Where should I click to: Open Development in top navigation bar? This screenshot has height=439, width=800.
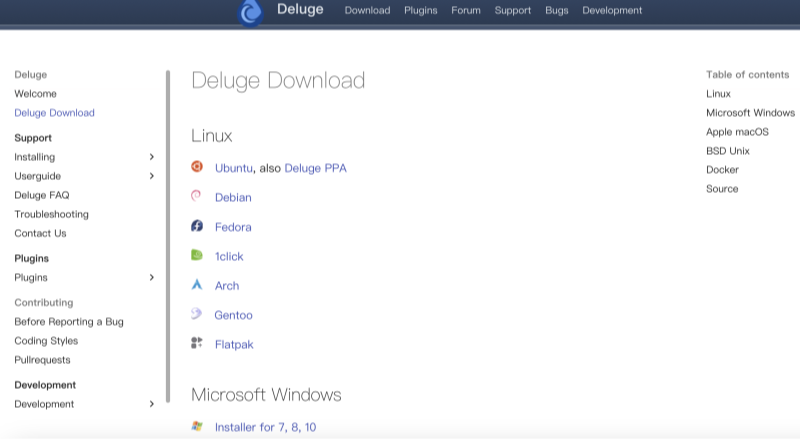[x=612, y=10]
